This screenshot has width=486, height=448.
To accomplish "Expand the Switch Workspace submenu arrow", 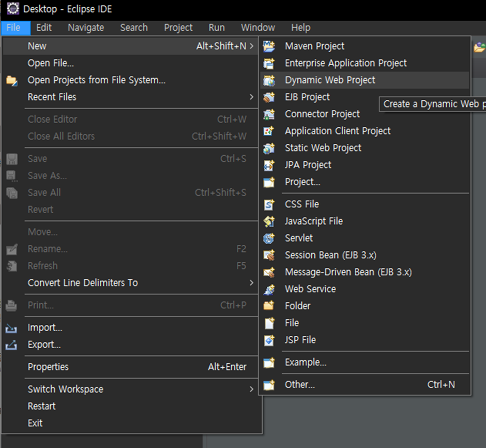I will click(x=251, y=389).
